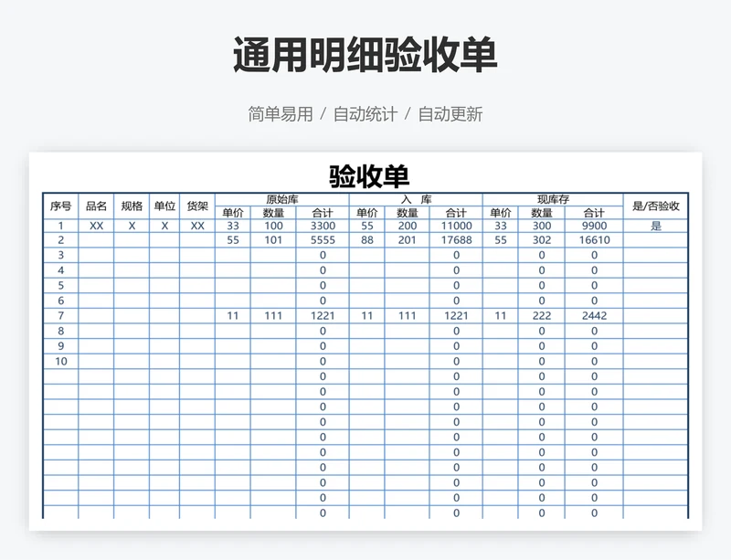The height and width of the screenshot is (560, 731).
Task: Select row number 7 cell
Action: pyautogui.click(x=60, y=316)
